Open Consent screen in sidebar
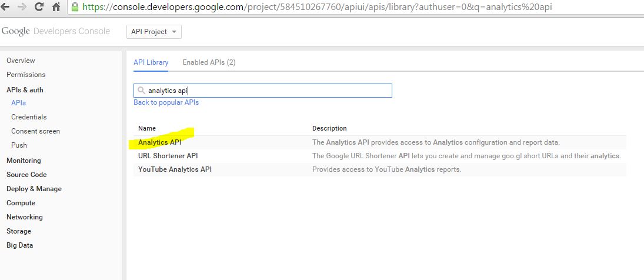644x280 pixels. [x=35, y=131]
